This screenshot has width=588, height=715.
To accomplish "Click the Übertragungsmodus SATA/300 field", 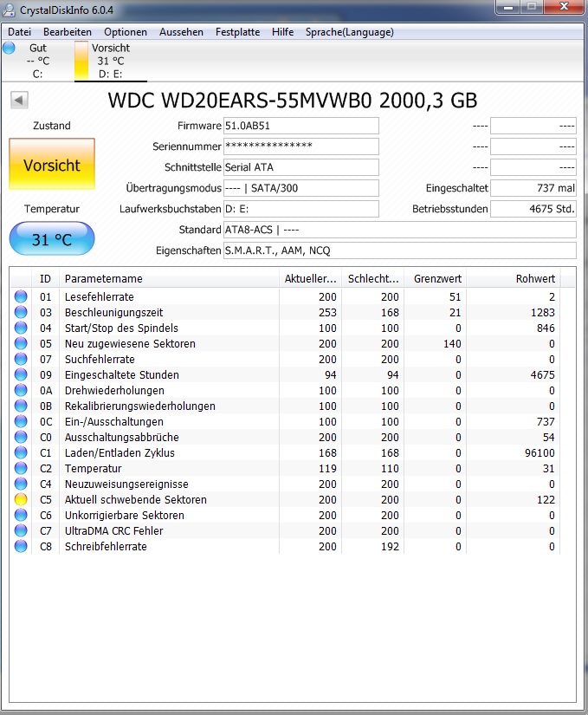I will coord(301,188).
